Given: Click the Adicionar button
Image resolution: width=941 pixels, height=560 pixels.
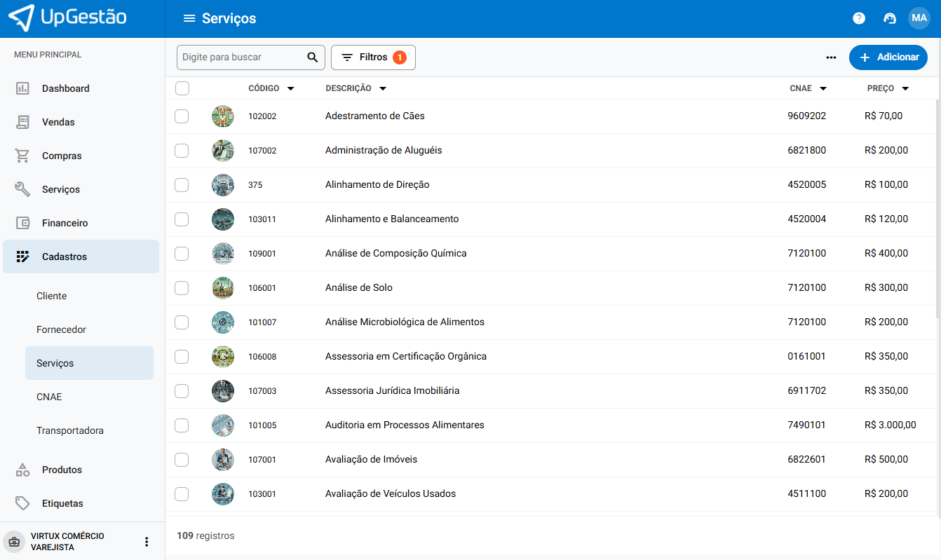Looking at the screenshot, I should pos(888,57).
